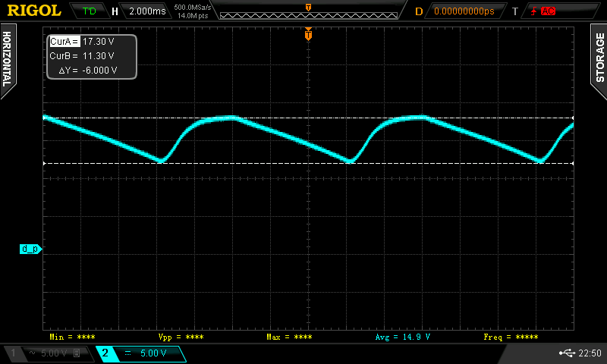Select the CurA cursor label
This screenshot has width=607, height=364.
pyautogui.click(x=64, y=42)
